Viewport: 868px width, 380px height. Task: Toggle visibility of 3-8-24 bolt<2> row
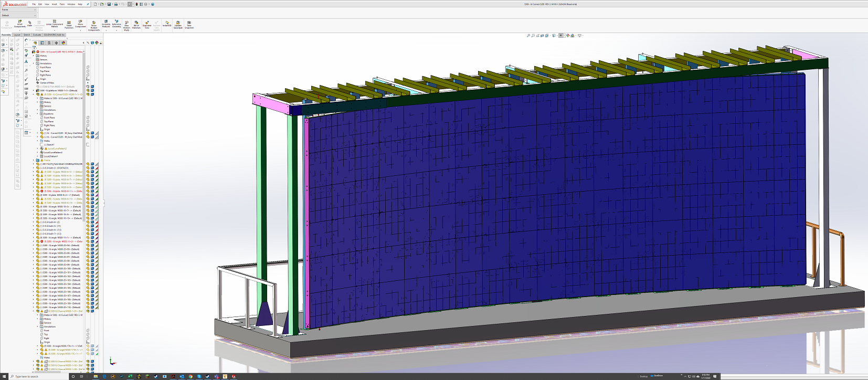pyautogui.click(x=88, y=168)
